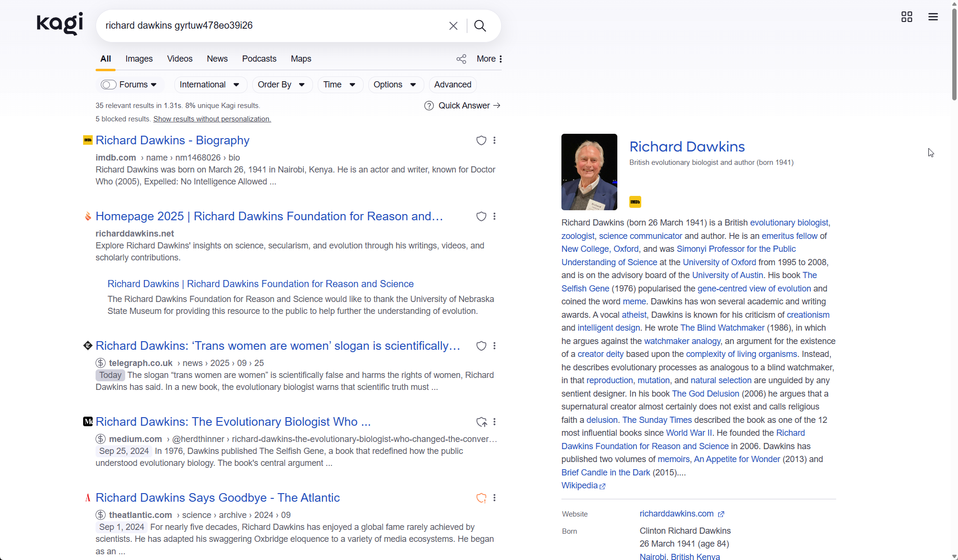This screenshot has height=560, width=958.
Task: Open three-dot menu for Telegraph result
Action: (495, 346)
